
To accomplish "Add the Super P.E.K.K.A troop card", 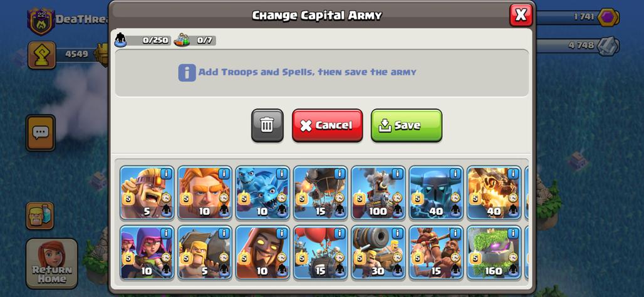I will (x=436, y=192).
